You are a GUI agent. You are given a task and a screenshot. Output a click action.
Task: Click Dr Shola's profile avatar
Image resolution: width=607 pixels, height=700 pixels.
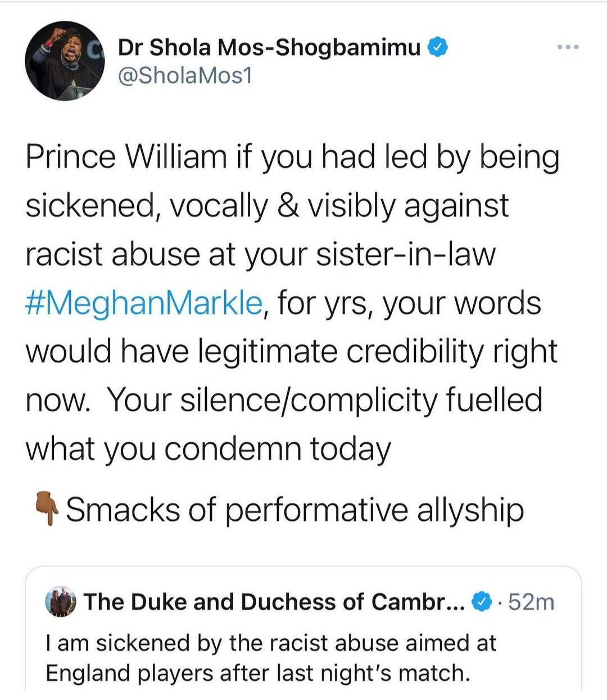[65, 61]
